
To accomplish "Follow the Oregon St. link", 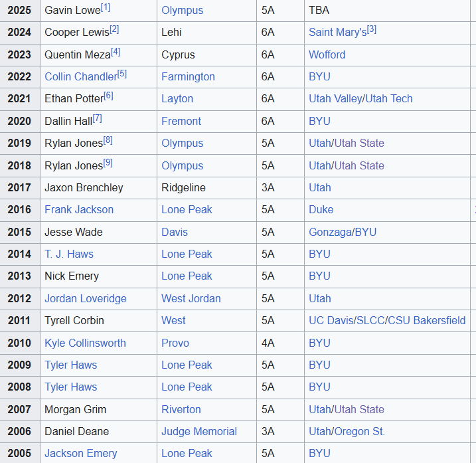I will pyautogui.click(x=360, y=431).
